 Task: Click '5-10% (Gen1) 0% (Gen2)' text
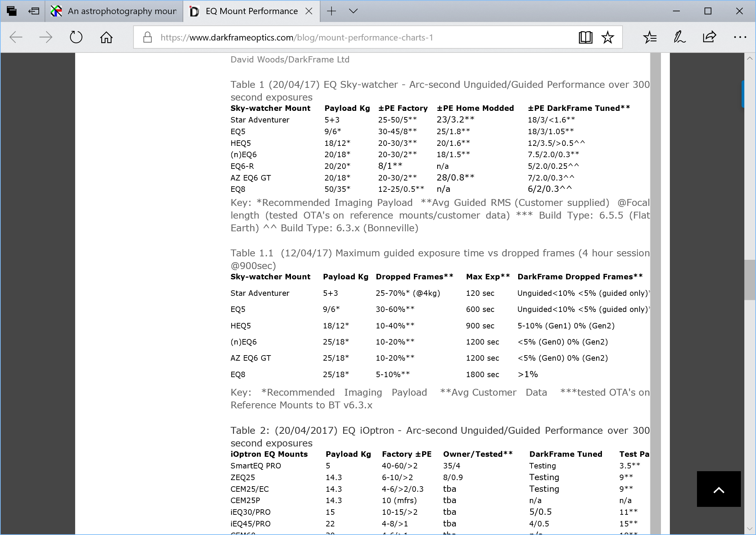click(x=566, y=326)
